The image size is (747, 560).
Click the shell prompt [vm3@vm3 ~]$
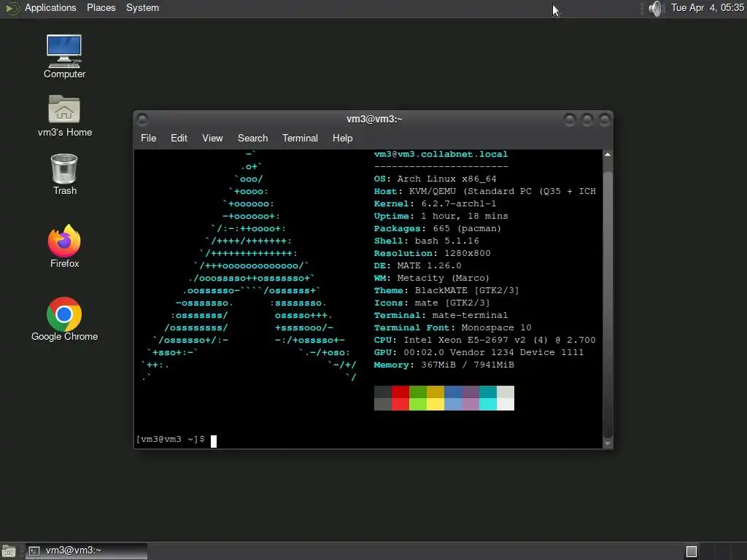[171, 439]
